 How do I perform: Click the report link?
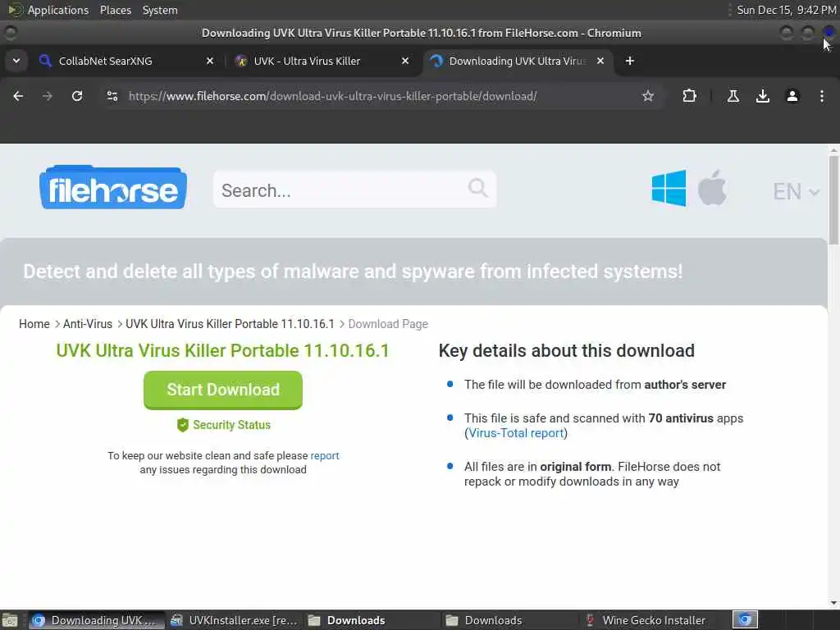point(325,456)
